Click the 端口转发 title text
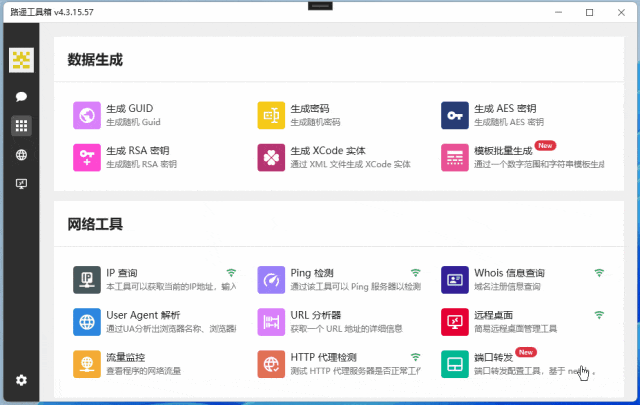The image size is (640, 405). point(493,357)
